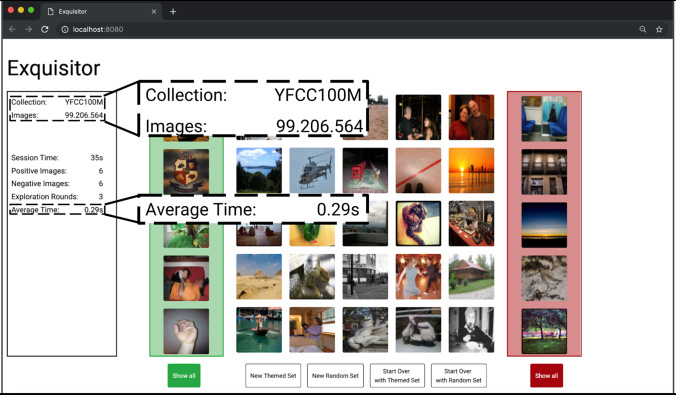This screenshot has height=395, width=676.
Task: Start Over with Themed Set
Action: 397,376
